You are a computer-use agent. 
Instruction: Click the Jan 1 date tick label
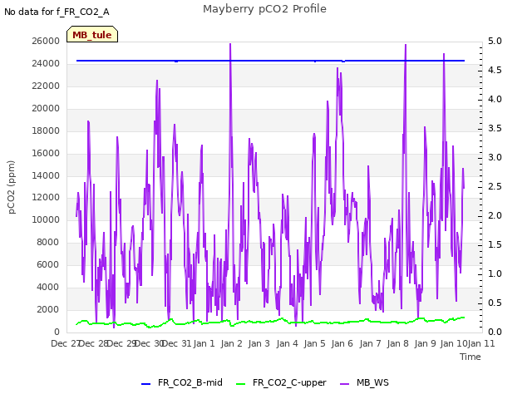(204, 343)
